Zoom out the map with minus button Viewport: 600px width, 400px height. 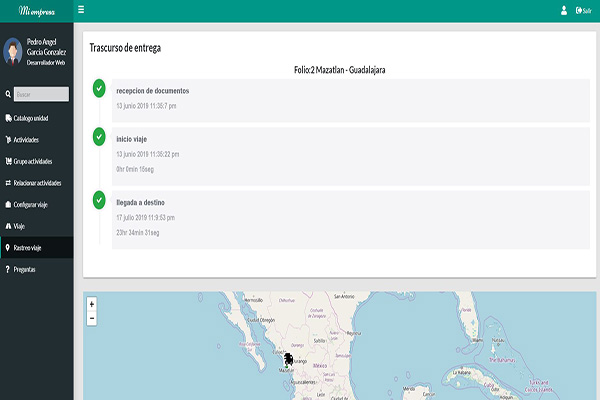[92, 318]
